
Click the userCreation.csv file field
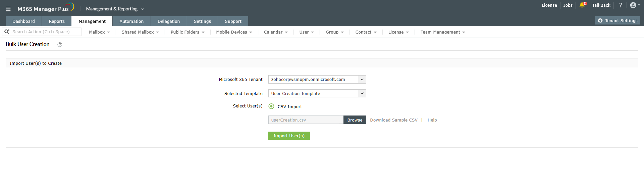pyautogui.click(x=306, y=120)
